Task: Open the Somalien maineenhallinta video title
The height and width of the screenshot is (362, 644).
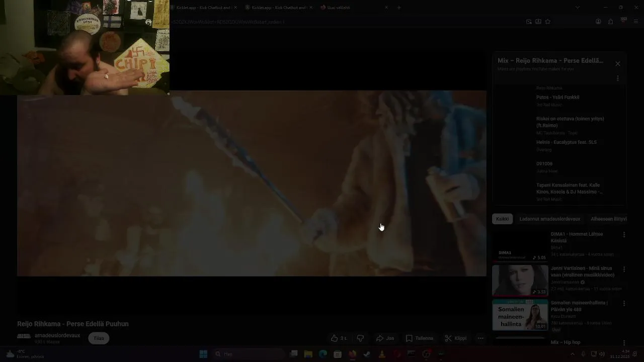Action: [x=579, y=306]
